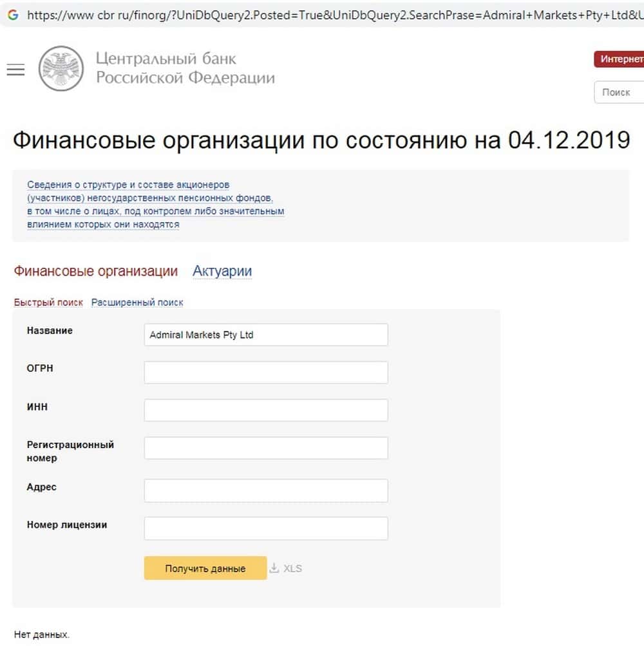The width and height of the screenshot is (644, 665).
Task: Click the Название input with Admiral Markets
Action: click(266, 335)
